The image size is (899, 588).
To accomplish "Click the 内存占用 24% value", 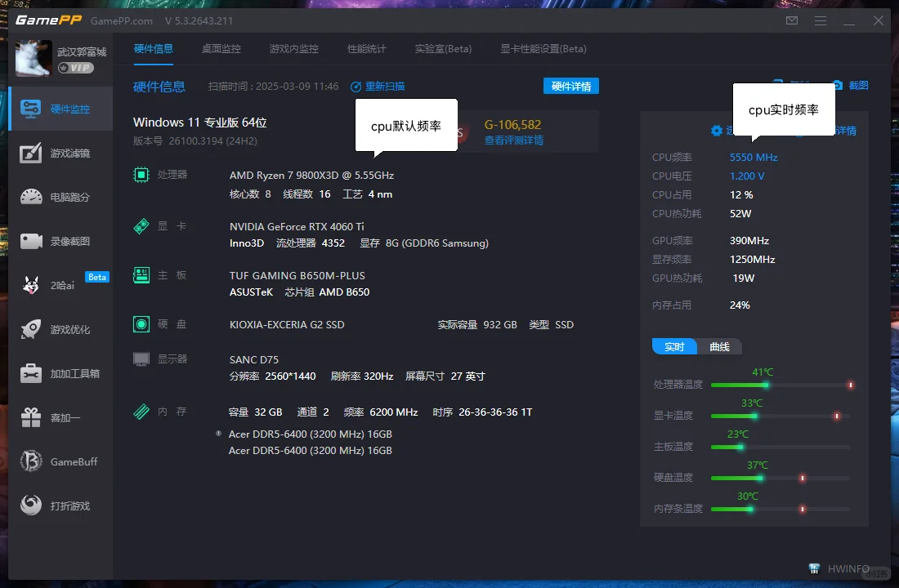I will [740, 305].
